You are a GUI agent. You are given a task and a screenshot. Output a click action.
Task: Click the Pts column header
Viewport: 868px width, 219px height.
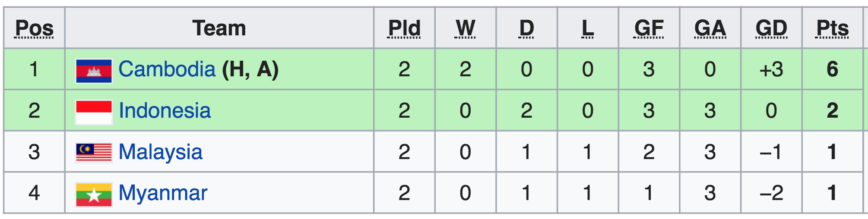832,28
